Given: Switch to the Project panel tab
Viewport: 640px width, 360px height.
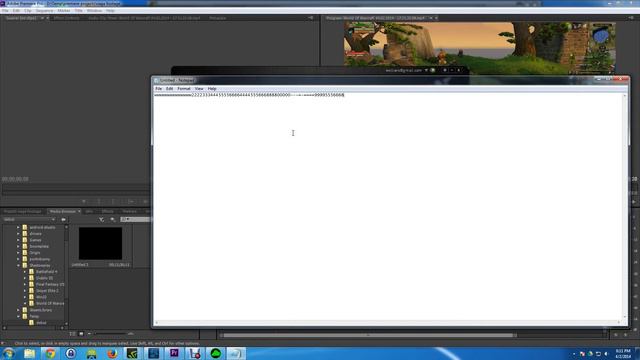Looking at the screenshot, I should (x=23, y=211).
